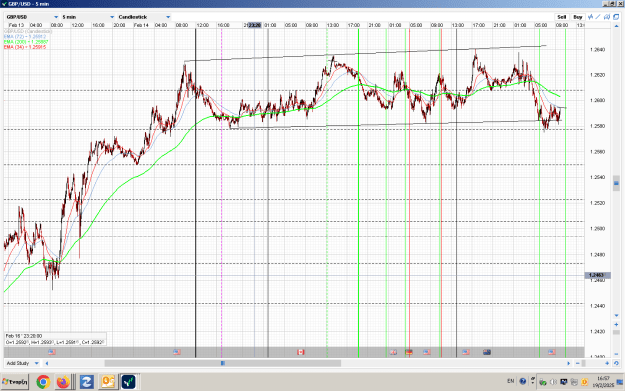Click the leftmost US flag news event
This screenshot has width=625, height=391.
click(x=52, y=352)
